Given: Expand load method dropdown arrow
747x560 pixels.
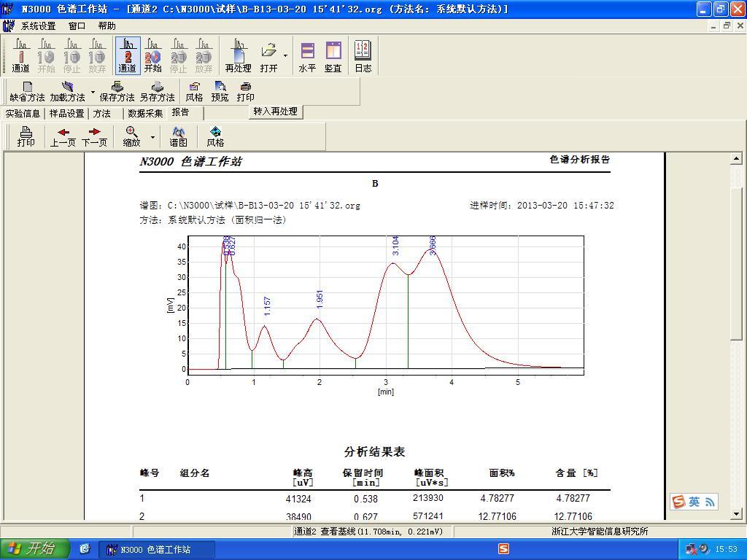Looking at the screenshot, I should click(x=93, y=92).
